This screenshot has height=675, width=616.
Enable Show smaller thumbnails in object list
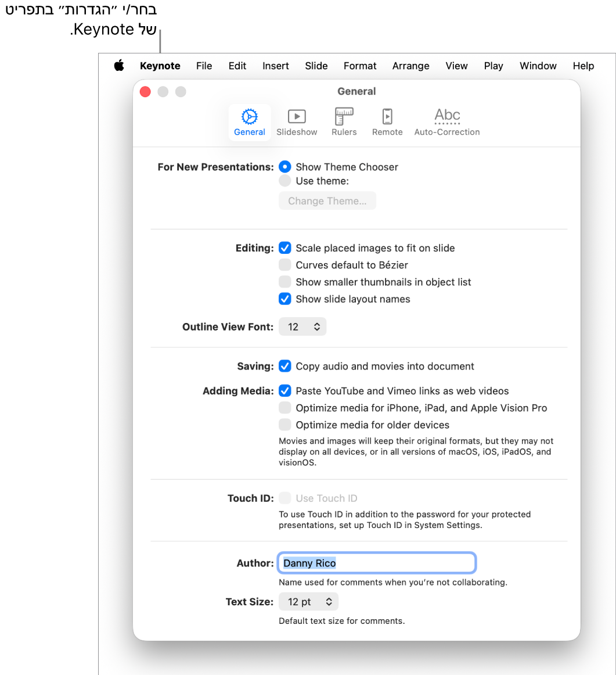click(x=284, y=282)
